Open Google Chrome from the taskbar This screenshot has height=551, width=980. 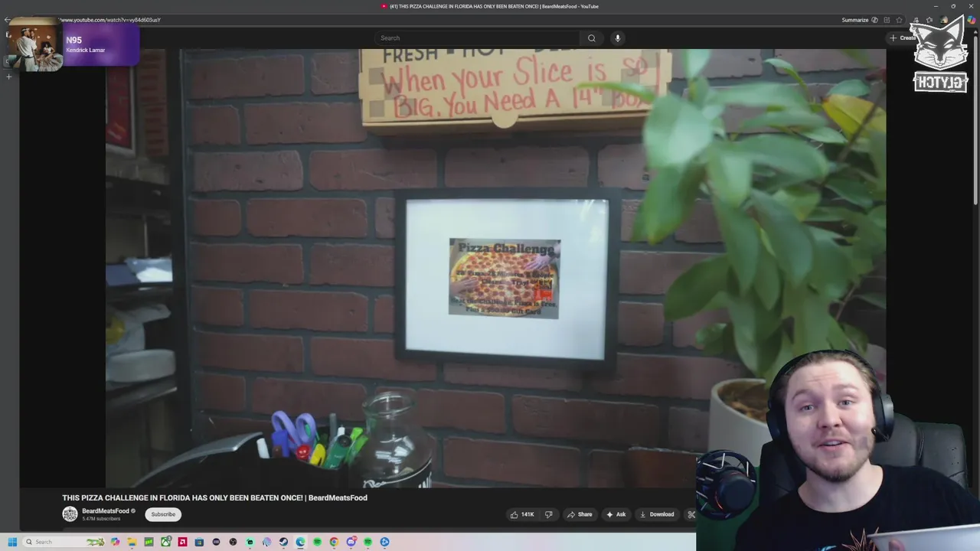[x=334, y=542]
